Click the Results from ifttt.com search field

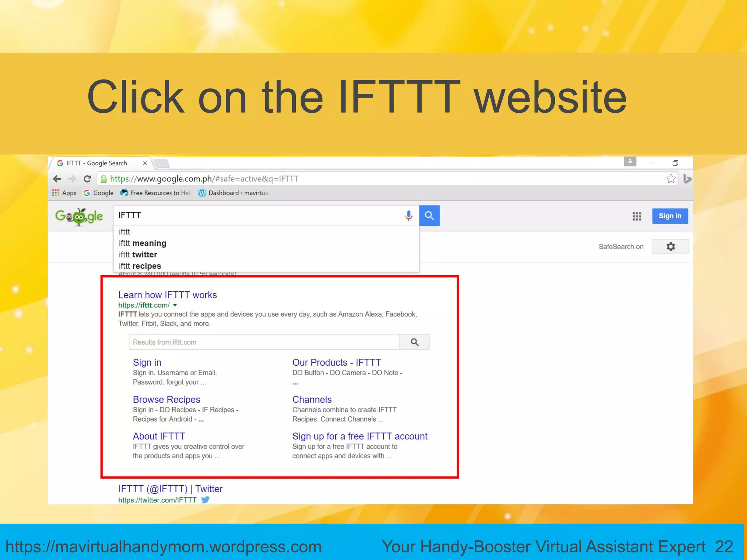coord(264,342)
